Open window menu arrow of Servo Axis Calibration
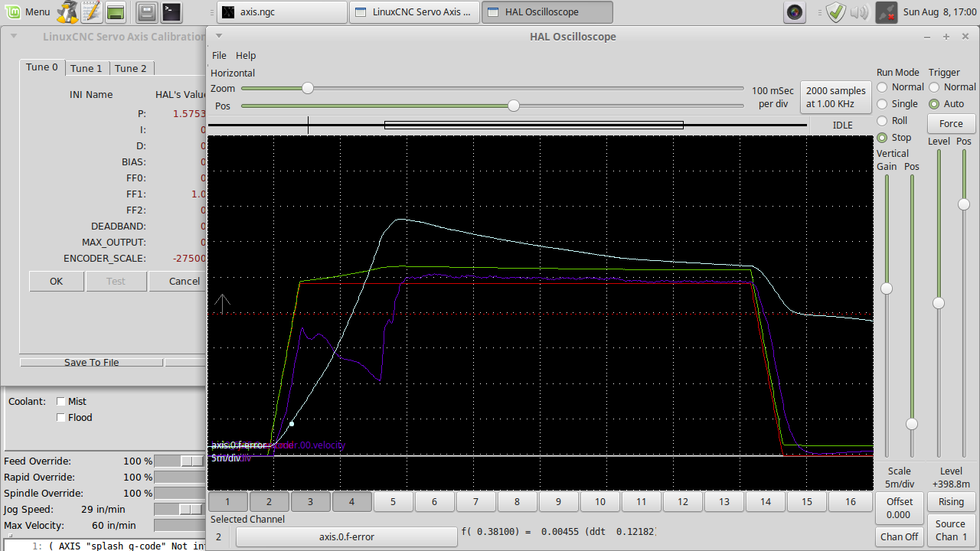This screenshot has height=551, width=980. (x=14, y=36)
